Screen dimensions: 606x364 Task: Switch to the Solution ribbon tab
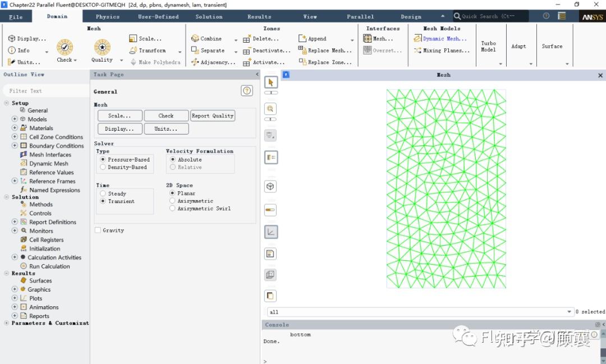(x=209, y=17)
